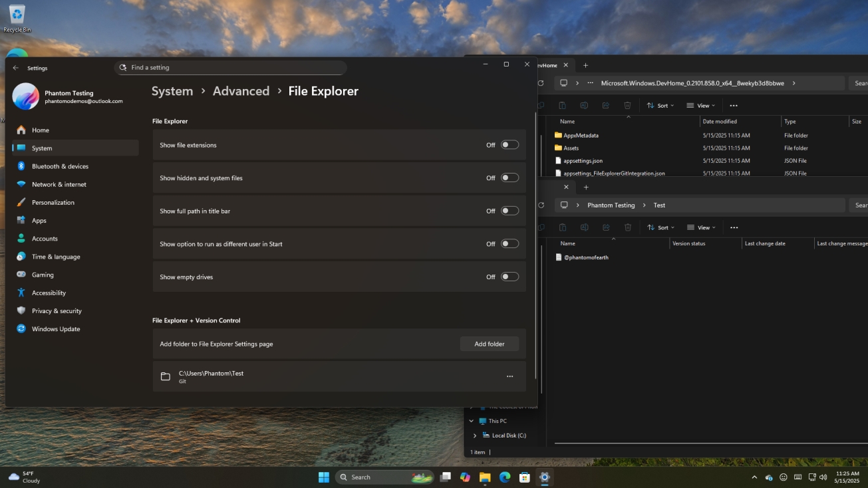Collapse This PC in the navigation tree
868x488 pixels.
[472, 421]
